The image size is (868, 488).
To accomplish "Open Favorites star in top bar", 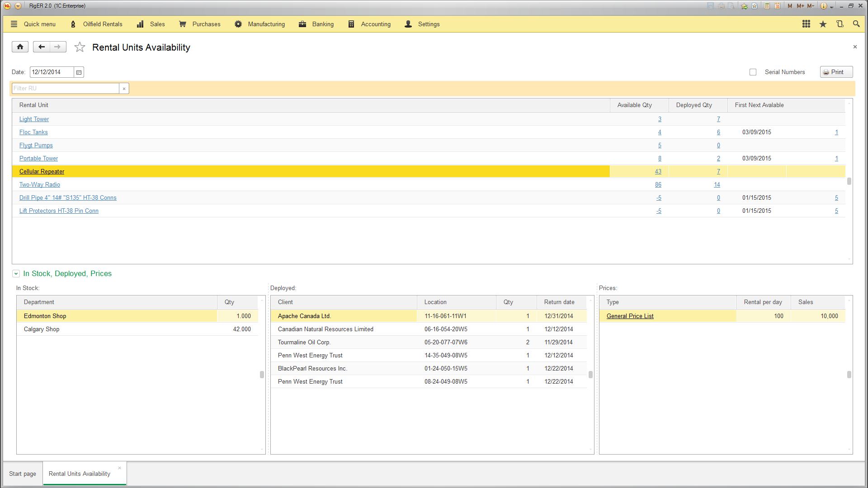I will 823,24.
